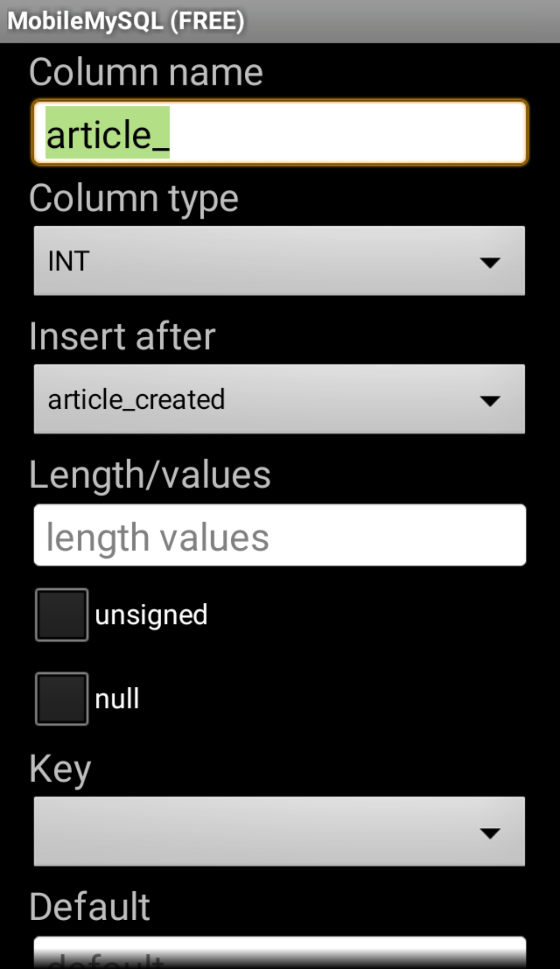560x969 pixels.
Task: Tick the unsigned checkbox
Action: pos(62,615)
